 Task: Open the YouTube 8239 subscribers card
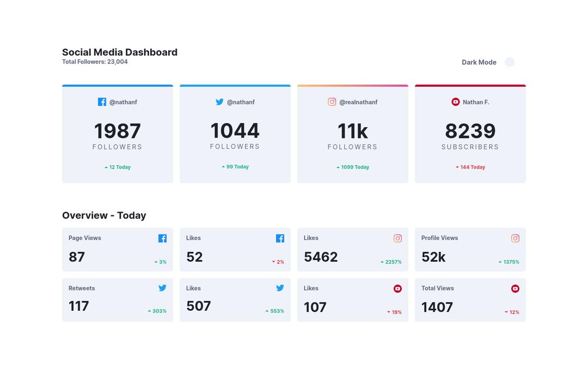point(470,134)
